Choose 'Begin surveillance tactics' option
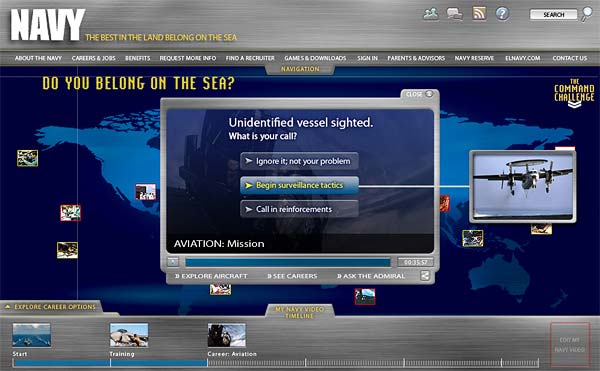Screen dimensions: 600x371 click(299, 185)
